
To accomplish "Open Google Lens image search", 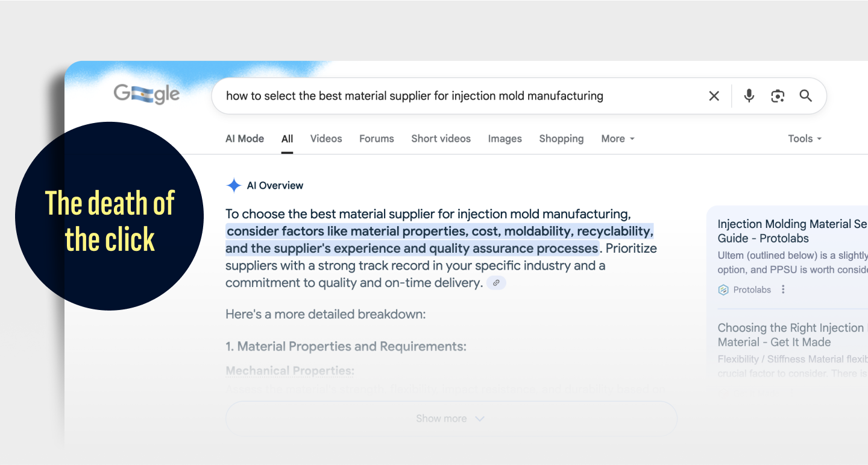I will click(x=778, y=96).
